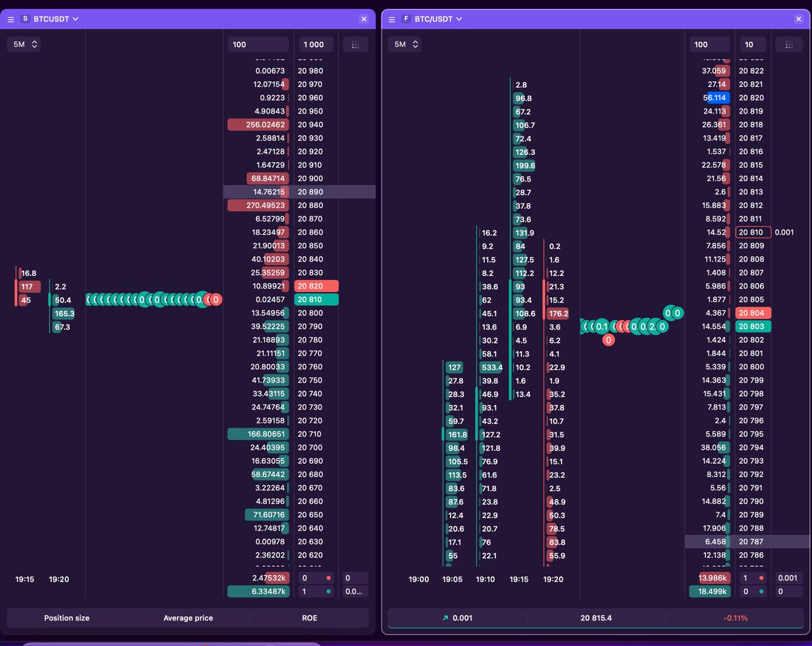Click the 19:15 time label in BTCUSDT chart
The image size is (812, 646).
tap(25, 579)
